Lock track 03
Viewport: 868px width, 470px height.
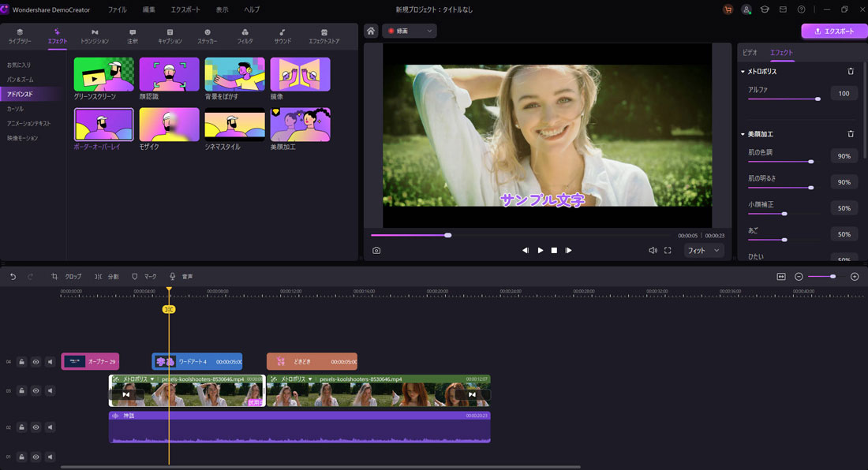pyautogui.click(x=21, y=390)
